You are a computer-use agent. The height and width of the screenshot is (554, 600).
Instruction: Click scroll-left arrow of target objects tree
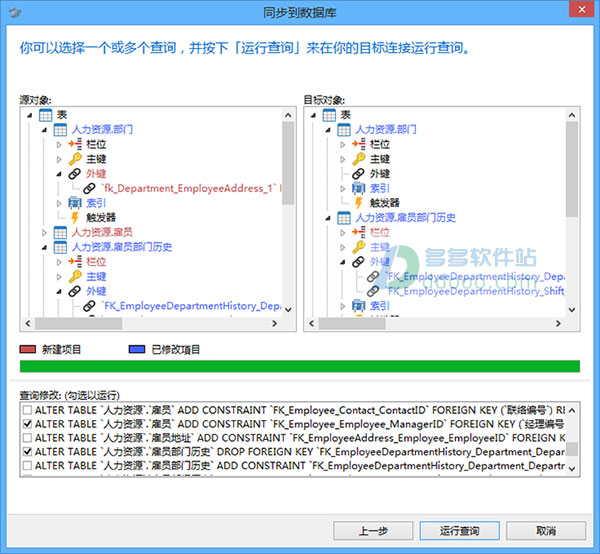pyautogui.click(x=311, y=324)
